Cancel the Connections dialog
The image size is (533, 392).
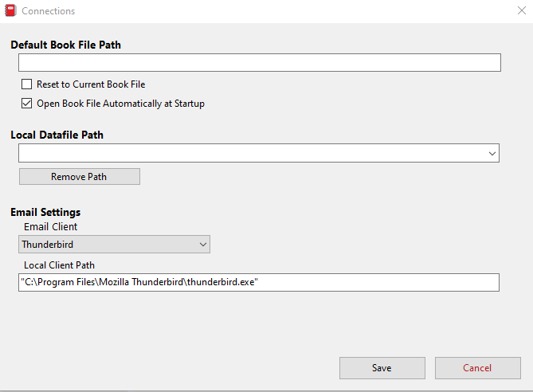tap(477, 368)
